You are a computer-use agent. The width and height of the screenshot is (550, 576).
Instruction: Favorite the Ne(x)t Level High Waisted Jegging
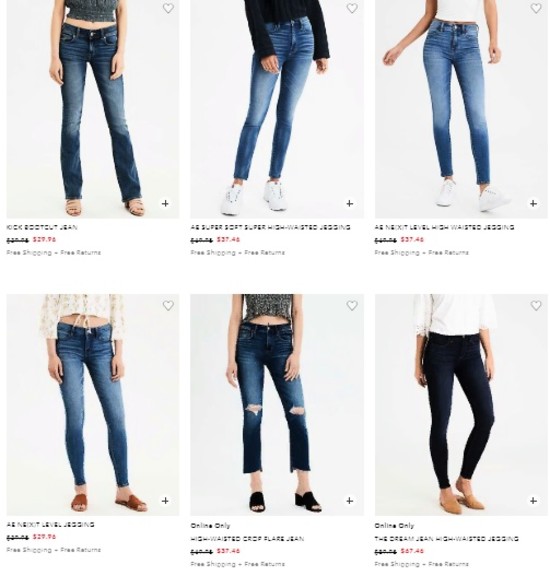(536, 8)
